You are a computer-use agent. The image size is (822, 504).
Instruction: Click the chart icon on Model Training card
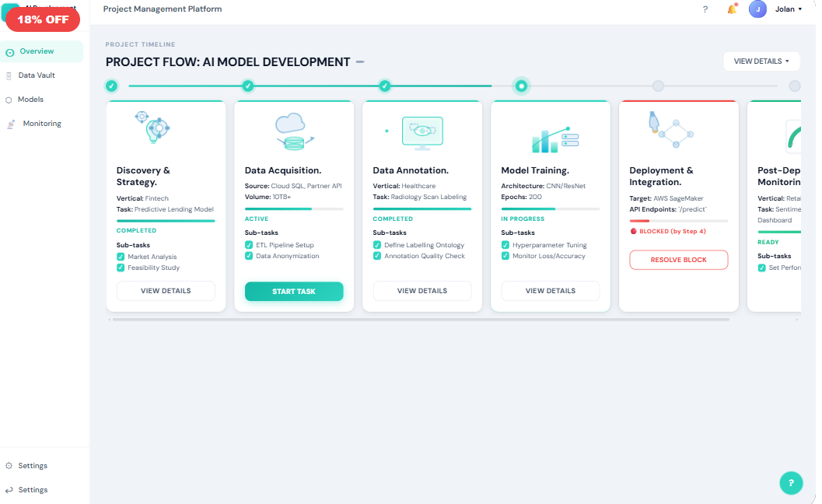coord(550,132)
